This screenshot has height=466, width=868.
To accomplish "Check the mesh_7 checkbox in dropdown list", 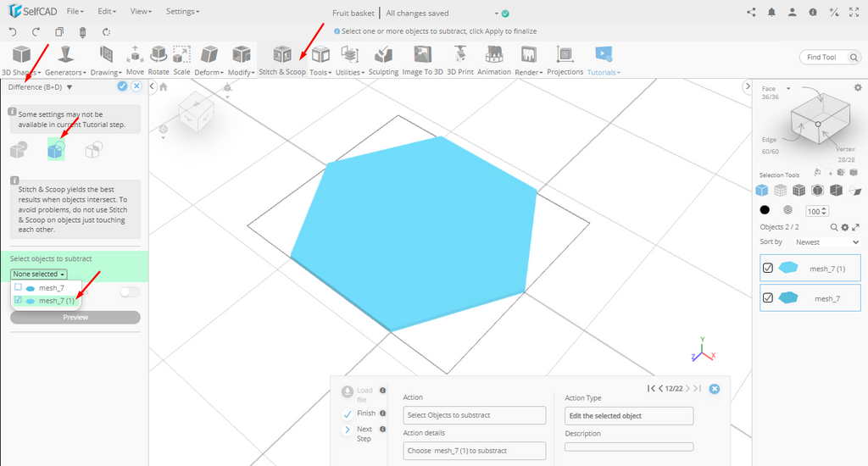I will 19,287.
